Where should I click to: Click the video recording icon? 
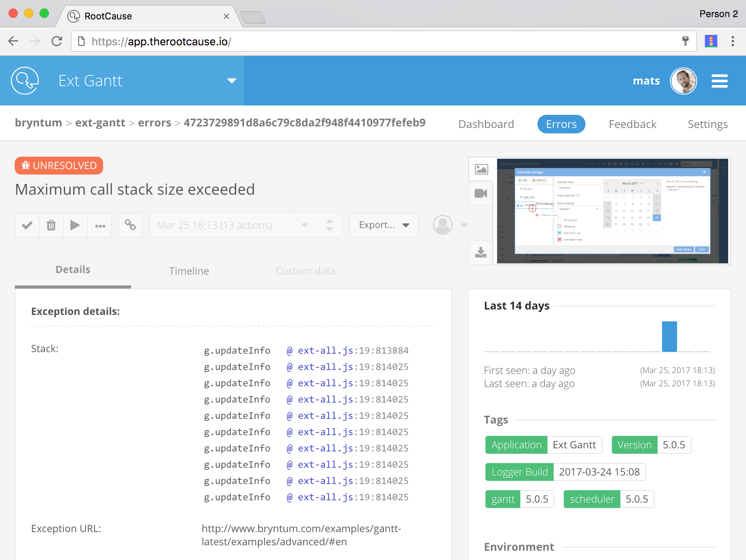(x=482, y=193)
